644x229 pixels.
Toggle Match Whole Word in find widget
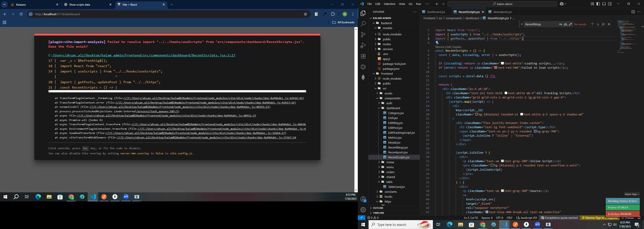[566, 24]
